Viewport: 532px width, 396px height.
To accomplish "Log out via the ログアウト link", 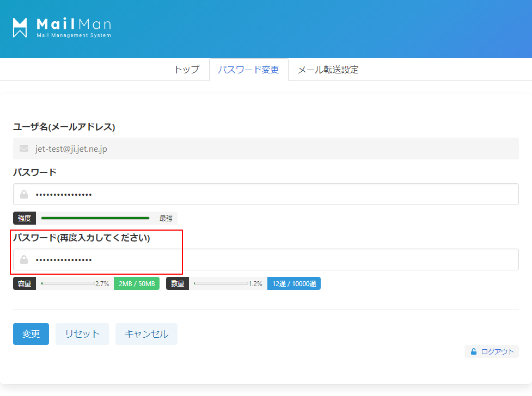I will coord(497,351).
